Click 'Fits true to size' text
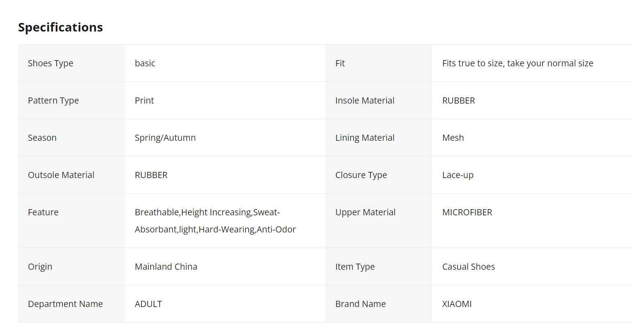The height and width of the screenshot is (334, 644). point(473,63)
